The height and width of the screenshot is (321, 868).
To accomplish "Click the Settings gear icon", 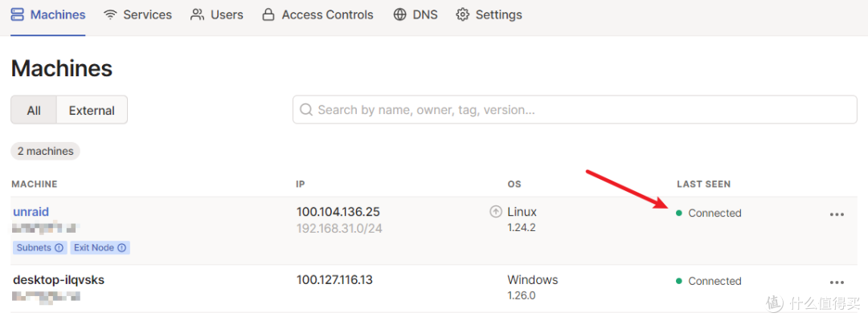I will (x=462, y=15).
